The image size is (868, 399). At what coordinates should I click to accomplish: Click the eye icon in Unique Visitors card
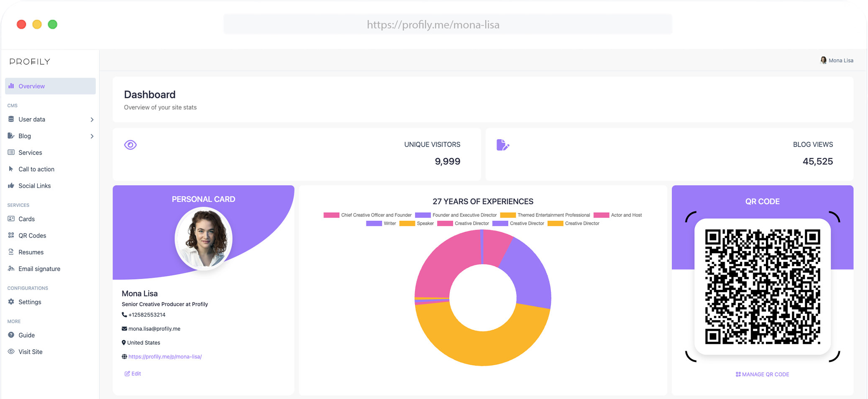131,145
